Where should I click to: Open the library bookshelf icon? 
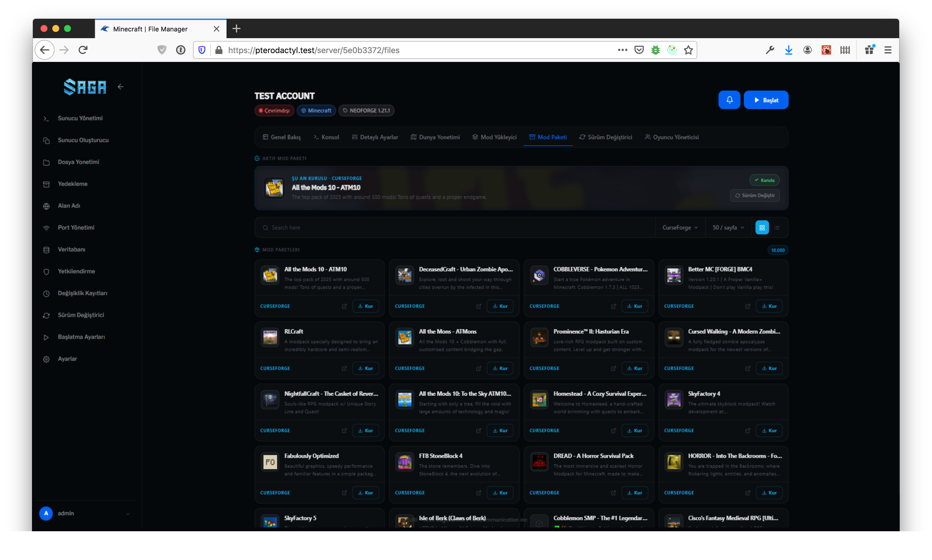pos(845,50)
